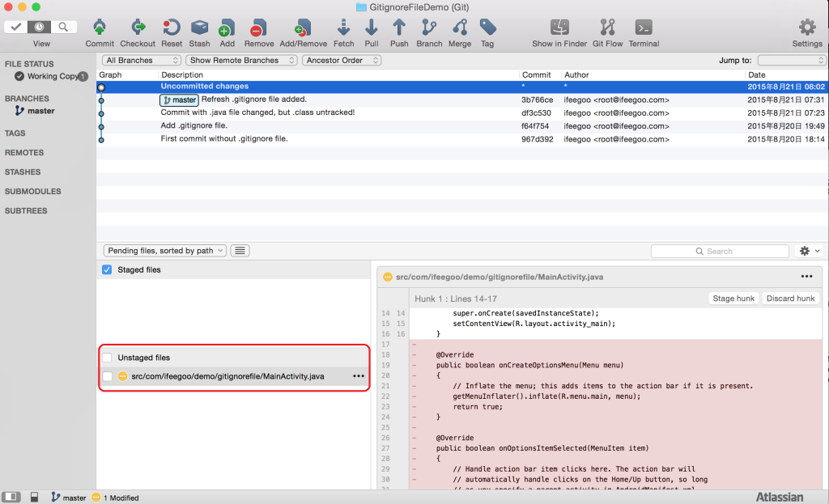
Task: Open the Ancestor Order dropdown
Action: pos(342,60)
